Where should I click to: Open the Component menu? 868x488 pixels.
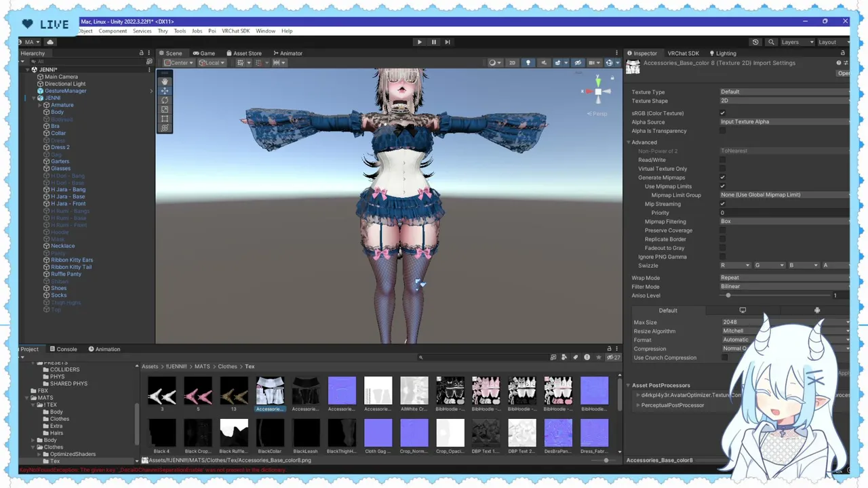[113, 31]
